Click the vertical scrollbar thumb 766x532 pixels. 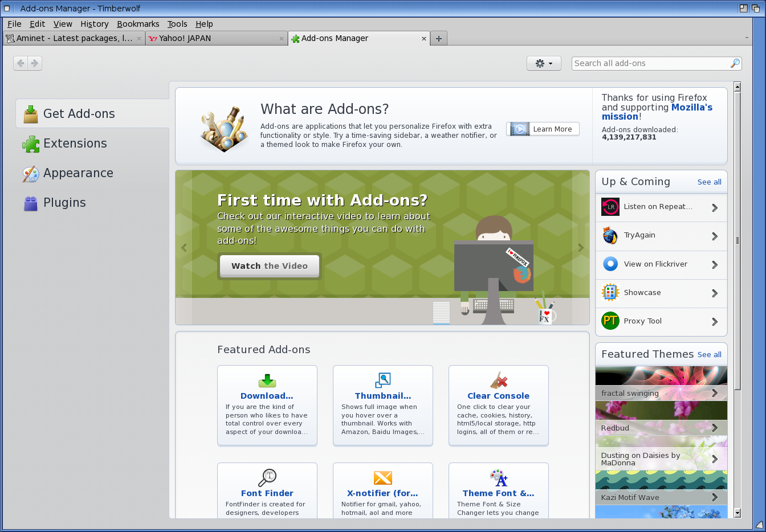tap(738, 240)
